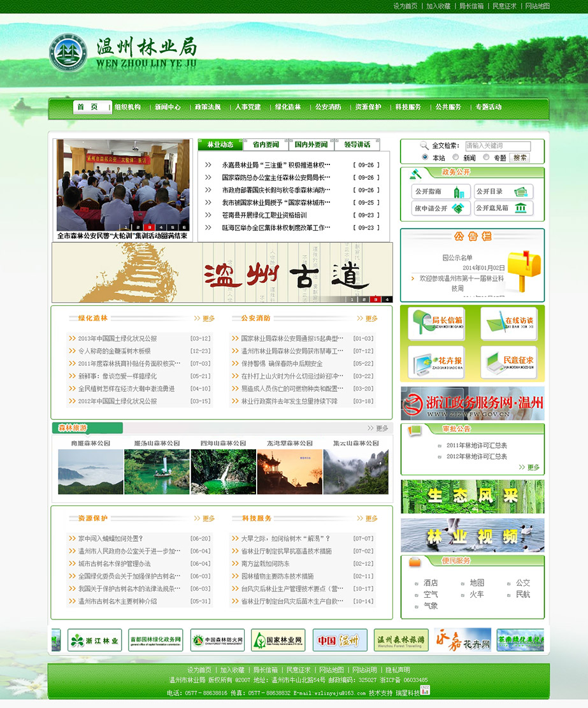
Task: Click the 搜索 search button
Action: (520, 157)
